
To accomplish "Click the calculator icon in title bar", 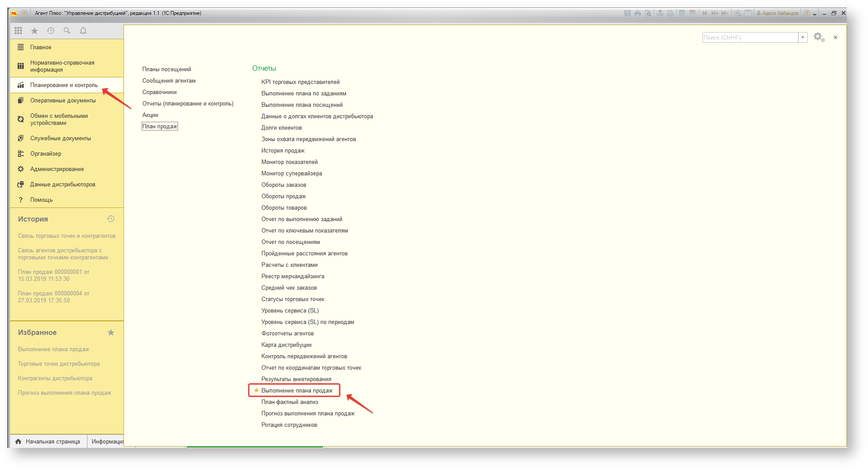I will pyautogui.click(x=682, y=13).
